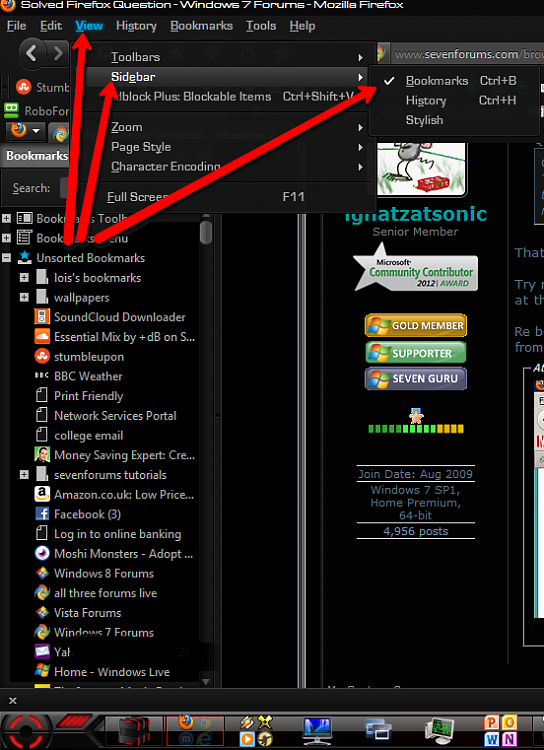Expand the wallpapers folder
Viewport: 544px width, 750px height.
point(24,298)
